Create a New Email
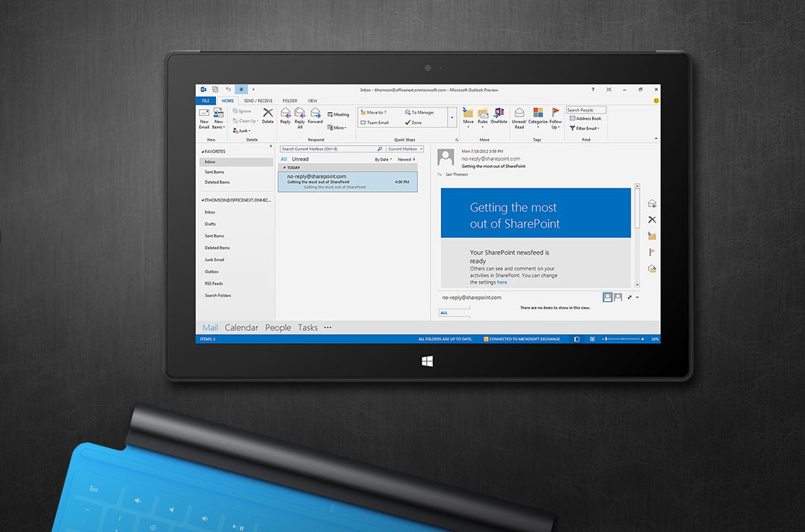The image size is (805, 532). click(204, 119)
